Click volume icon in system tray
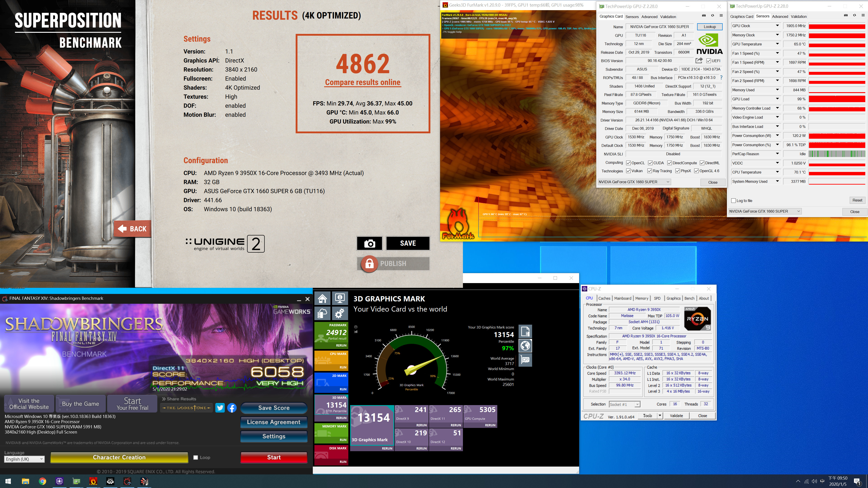Viewport: 868px width, 488px height. pos(814,481)
